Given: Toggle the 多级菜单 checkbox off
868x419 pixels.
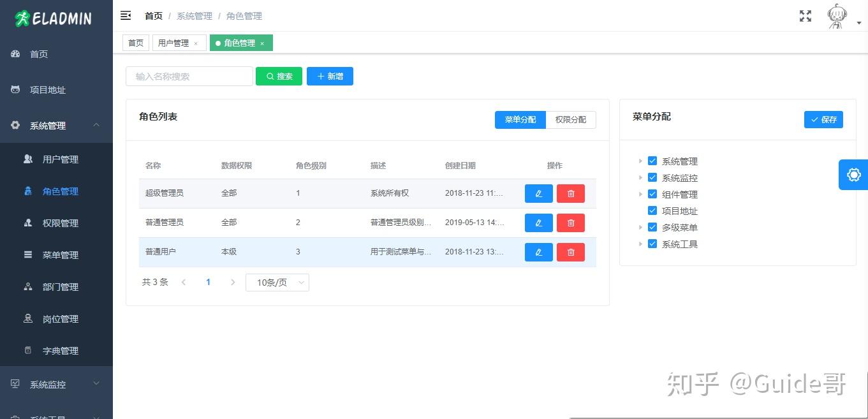Looking at the screenshot, I should [652, 227].
